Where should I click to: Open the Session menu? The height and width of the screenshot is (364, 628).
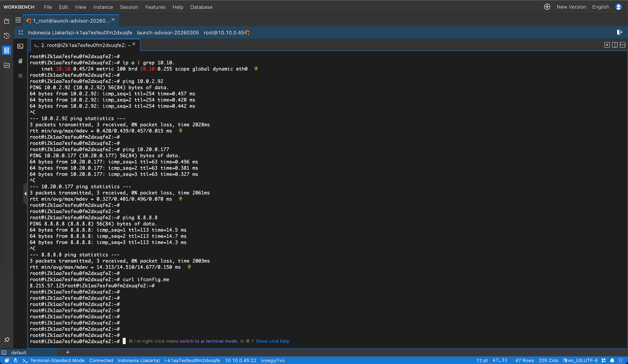point(129,7)
